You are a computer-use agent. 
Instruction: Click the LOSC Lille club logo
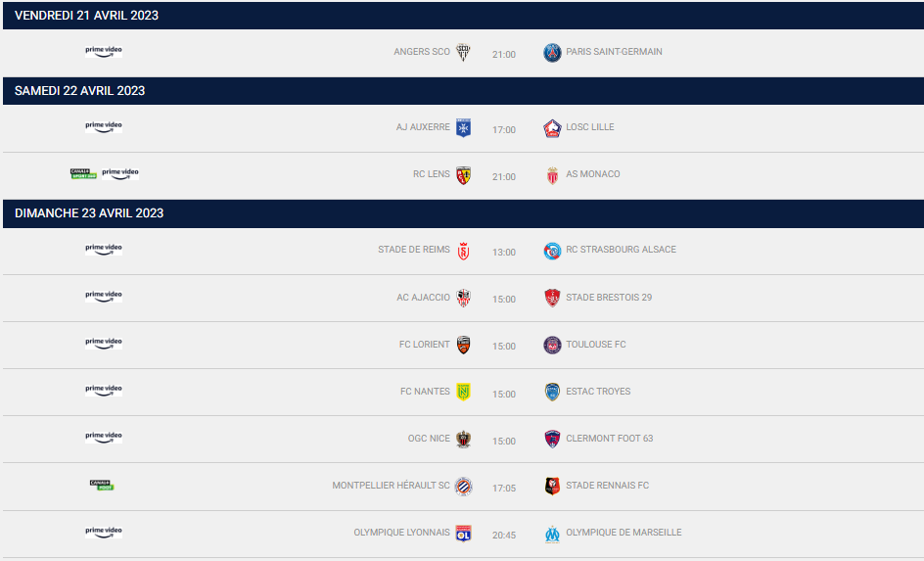tap(553, 128)
